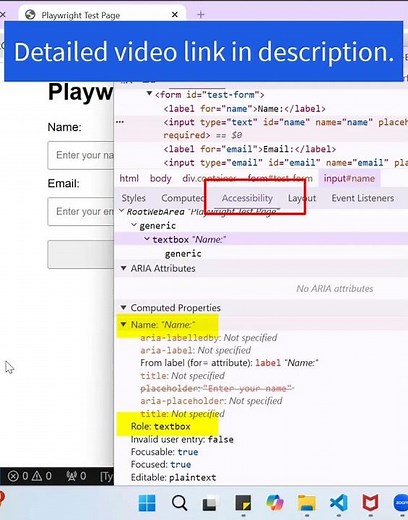Open Zoom from the taskbar
The width and height of the screenshot is (408, 520).
click(401, 503)
